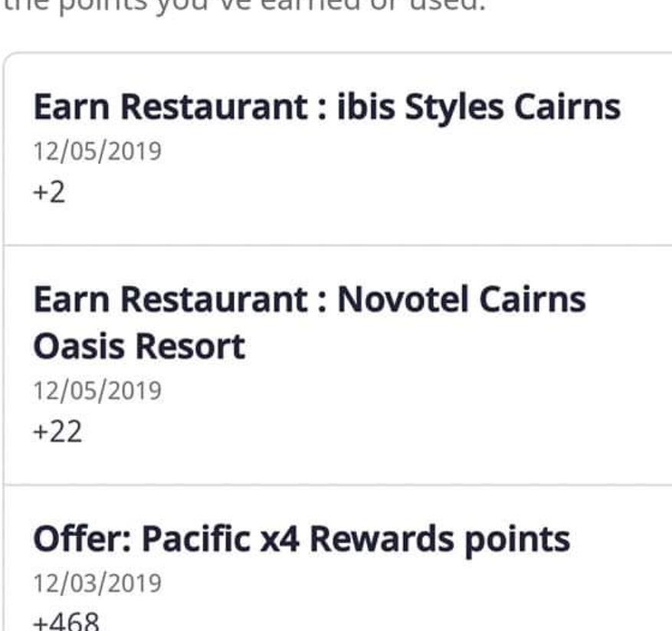
Task: Click the 'Rewards points' words in the offer title
Action: pyautogui.click(x=440, y=539)
